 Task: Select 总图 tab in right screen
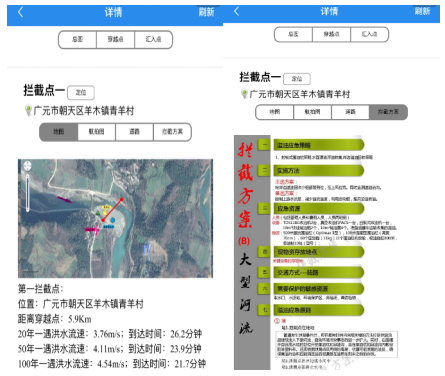293,34
